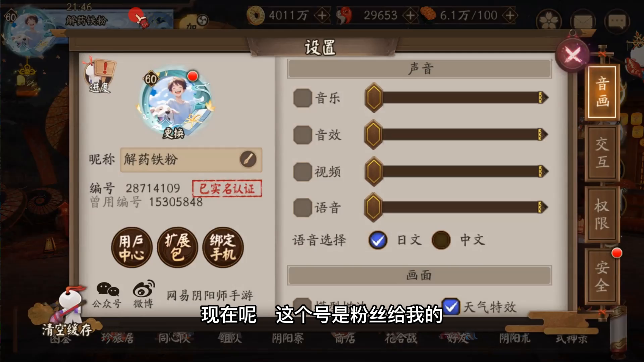This screenshot has width=644, height=362.
Task: Open the chat bubble icon at top
Action: tap(617, 21)
